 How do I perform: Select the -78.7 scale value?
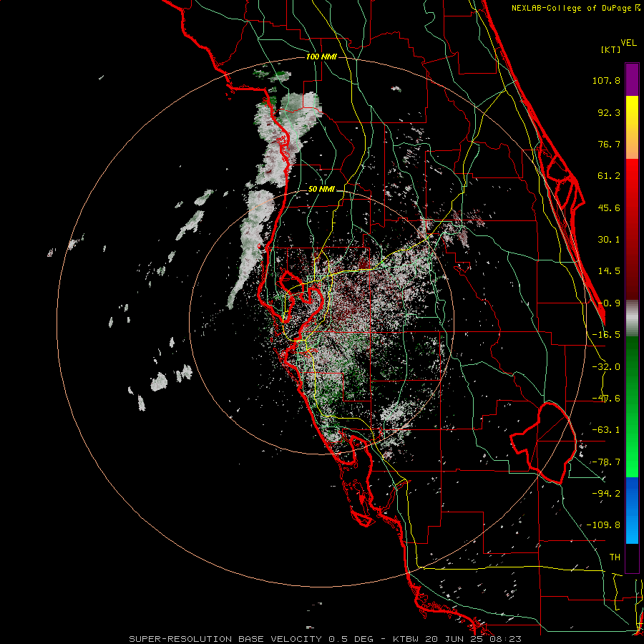tap(606, 462)
